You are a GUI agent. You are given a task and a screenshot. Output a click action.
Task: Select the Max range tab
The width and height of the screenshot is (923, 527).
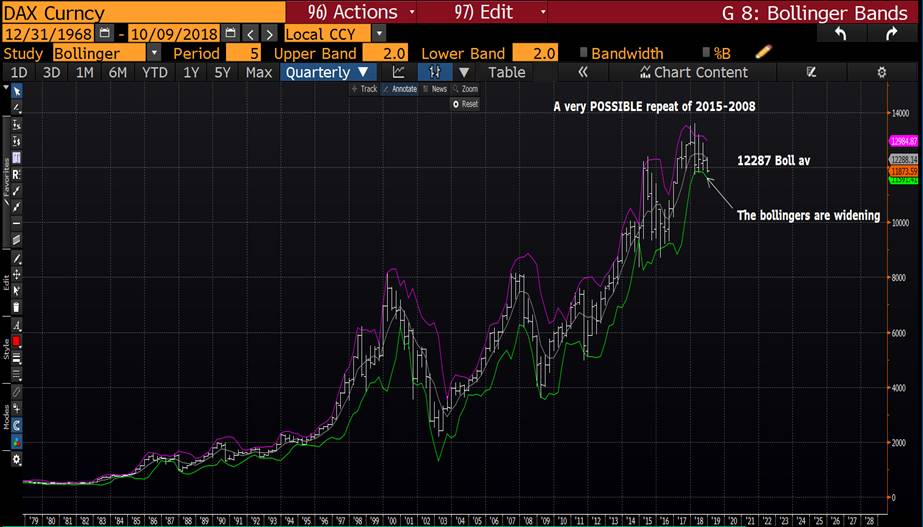pos(258,72)
